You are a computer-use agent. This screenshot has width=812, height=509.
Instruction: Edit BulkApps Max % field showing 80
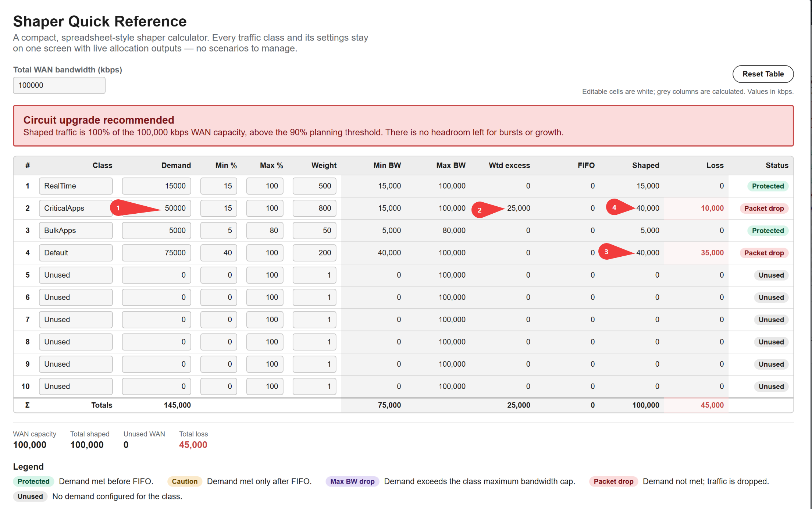265,231
